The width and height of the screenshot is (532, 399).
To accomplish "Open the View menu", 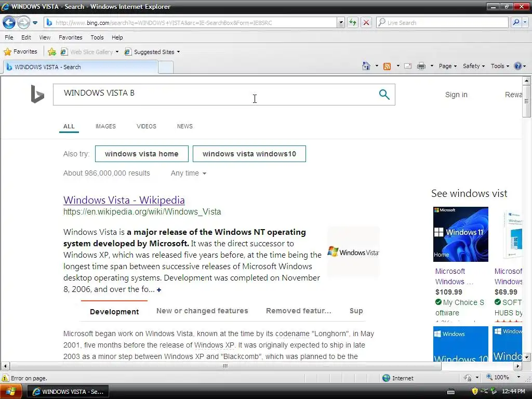I will (45, 37).
